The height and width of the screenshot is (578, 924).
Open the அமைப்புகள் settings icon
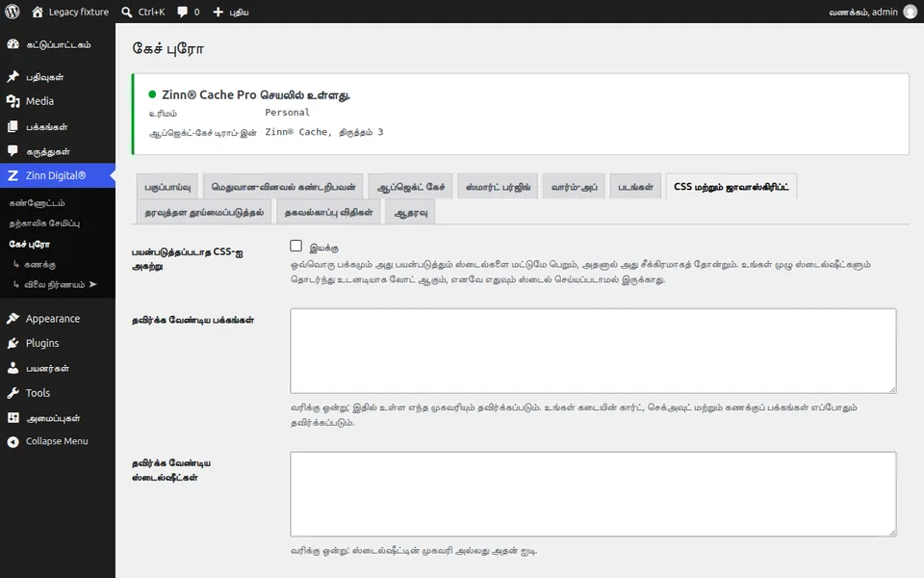coord(13,417)
